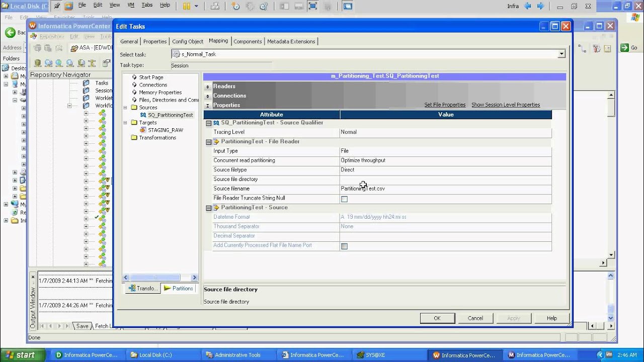Collapse the Targets tree node
This screenshot has width=644, height=362.
[125, 123]
